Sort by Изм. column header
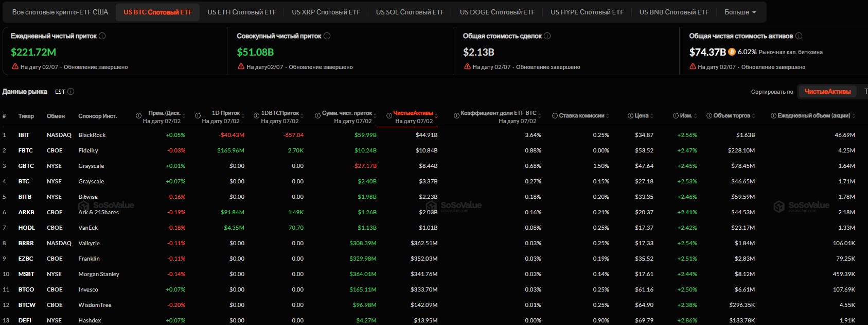The height and width of the screenshot is (325, 868). tap(686, 116)
